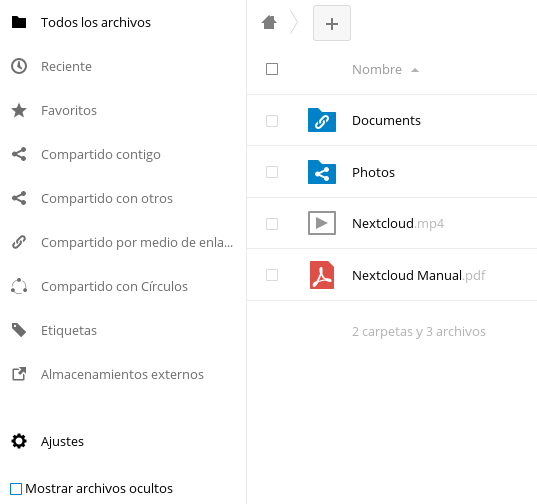
Task: Open the Documents link-shared folder icon
Action: pyautogui.click(x=322, y=120)
